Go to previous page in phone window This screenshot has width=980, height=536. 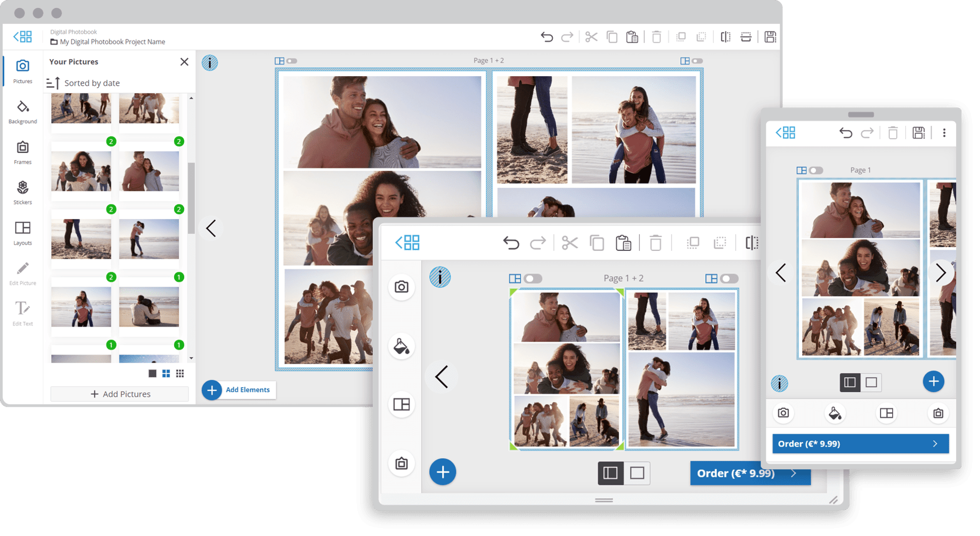pyautogui.click(x=781, y=273)
